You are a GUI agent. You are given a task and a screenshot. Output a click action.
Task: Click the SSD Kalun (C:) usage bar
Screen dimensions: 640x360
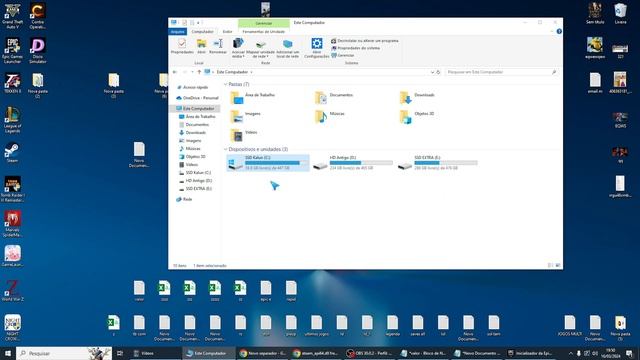coord(276,163)
